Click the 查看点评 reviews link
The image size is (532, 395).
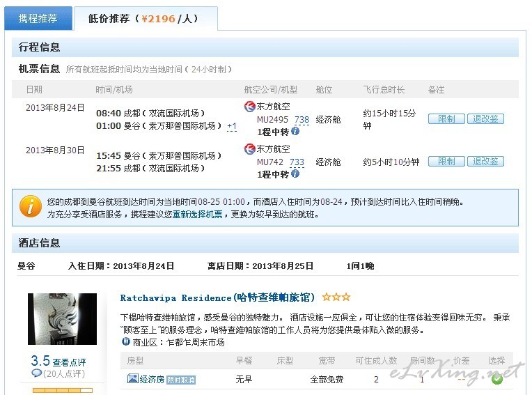[69, 362]
